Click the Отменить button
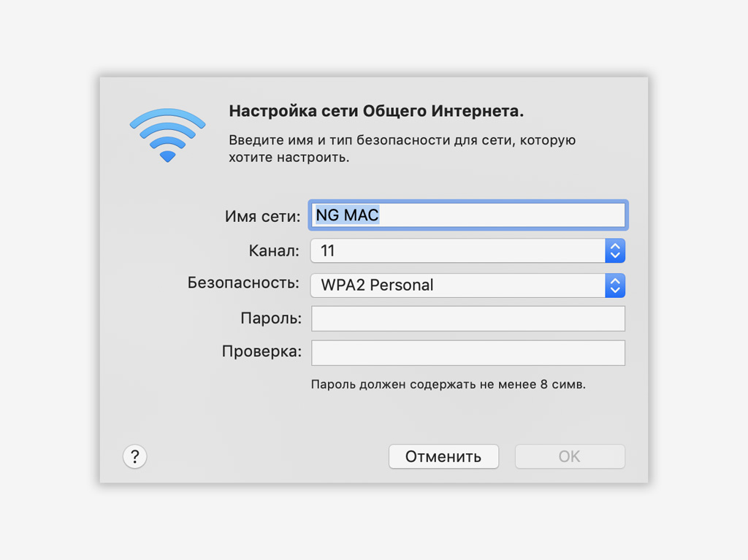Image resolution: width=748 pixels, height=560 pixels. (x=443, y=456)
